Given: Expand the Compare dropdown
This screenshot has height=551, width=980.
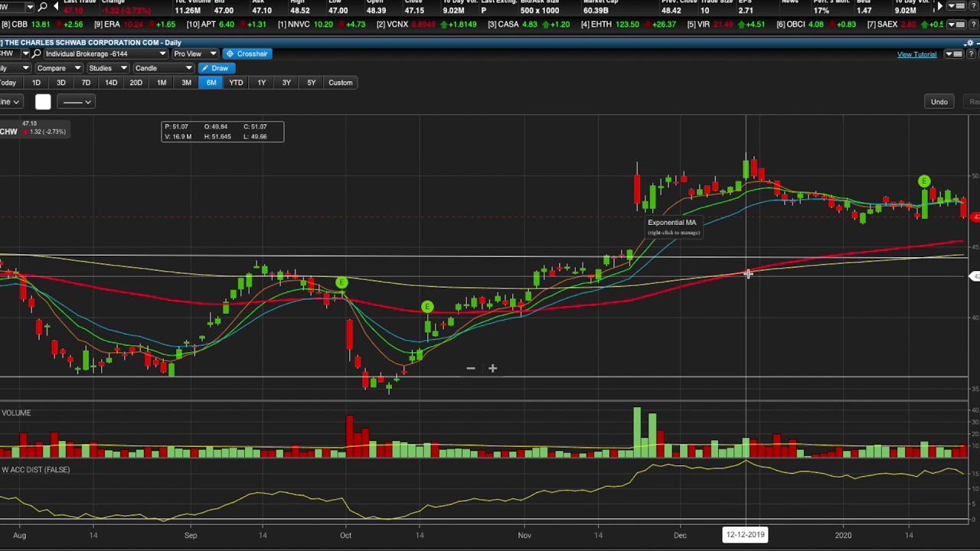Looking at the screenshot, I should [x=57, y=68].
